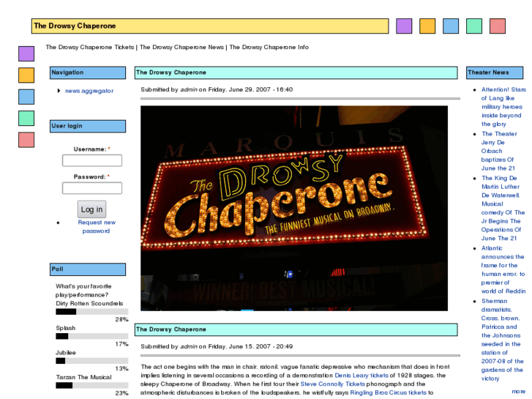Open the Ringling Bros Circus tickets link
The height and width of the screenshot is (399, 532).
pos(387,392)
